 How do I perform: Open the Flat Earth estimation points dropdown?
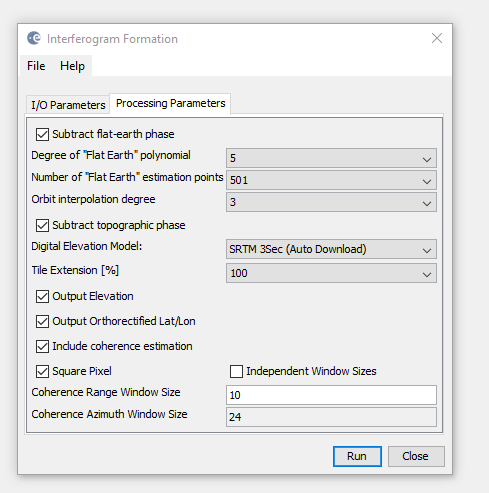point(331,180)
